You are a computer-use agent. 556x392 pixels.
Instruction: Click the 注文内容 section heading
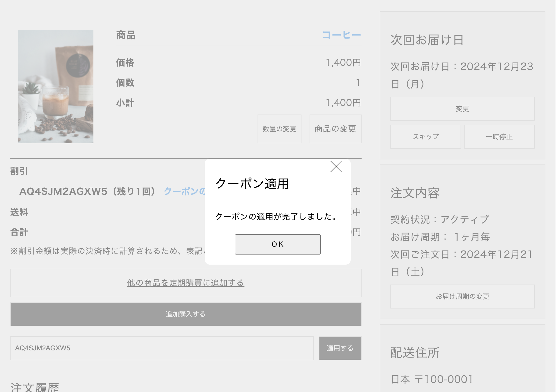click(415, 193)
